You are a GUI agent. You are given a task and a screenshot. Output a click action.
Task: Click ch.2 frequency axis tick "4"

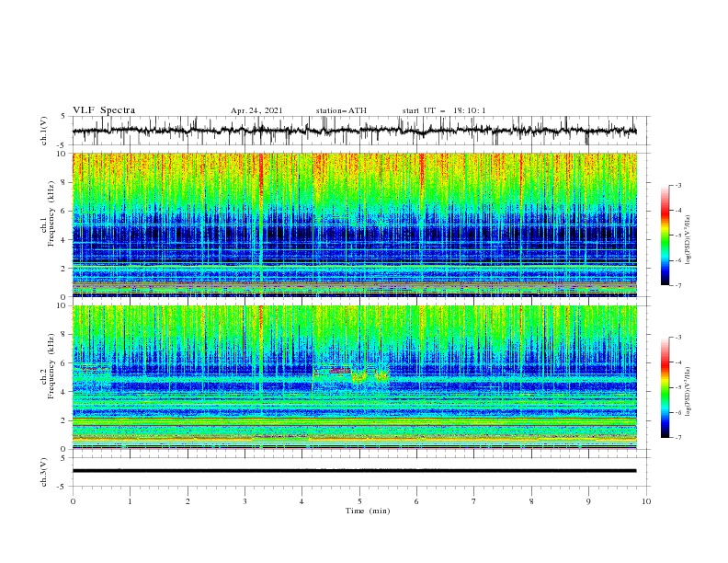(64, 392)
